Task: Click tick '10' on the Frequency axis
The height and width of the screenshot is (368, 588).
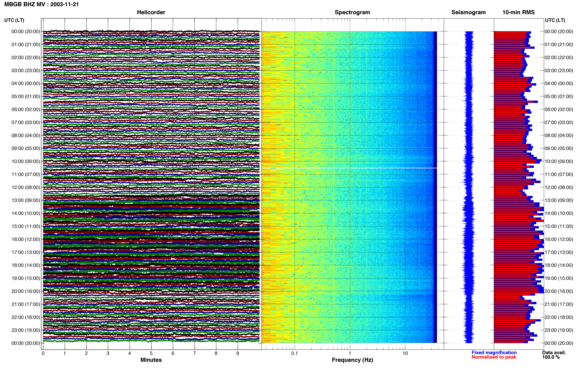Action: [x=405, y=353]
